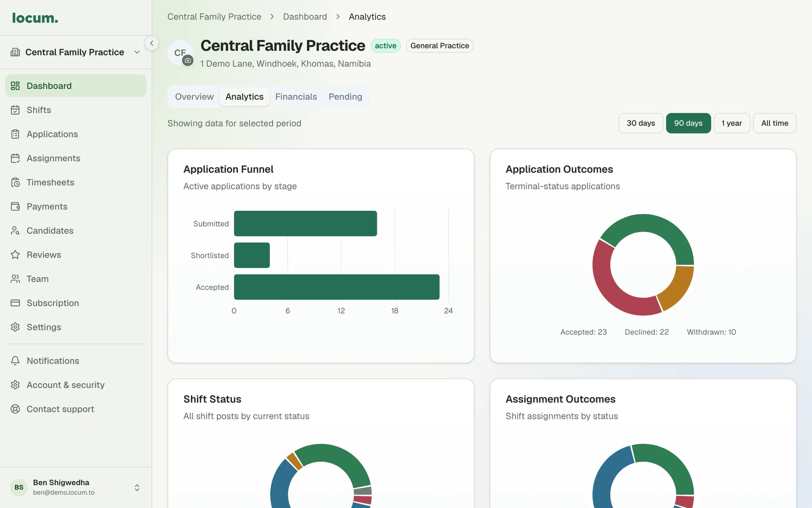Click the Accepted bar in funnel chart
This screenshot has width=812, height=508.
337,287
